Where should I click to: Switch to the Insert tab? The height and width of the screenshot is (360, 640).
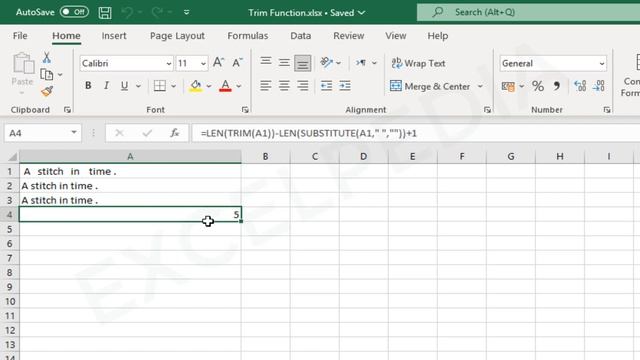point(114,36)
